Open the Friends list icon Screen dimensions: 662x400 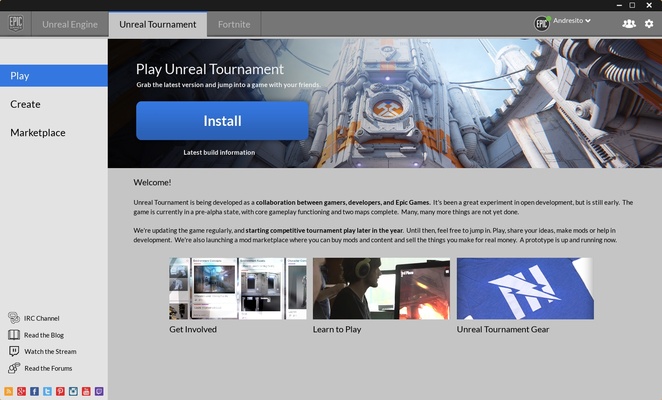pyautogui.click(x=629, y=24)
